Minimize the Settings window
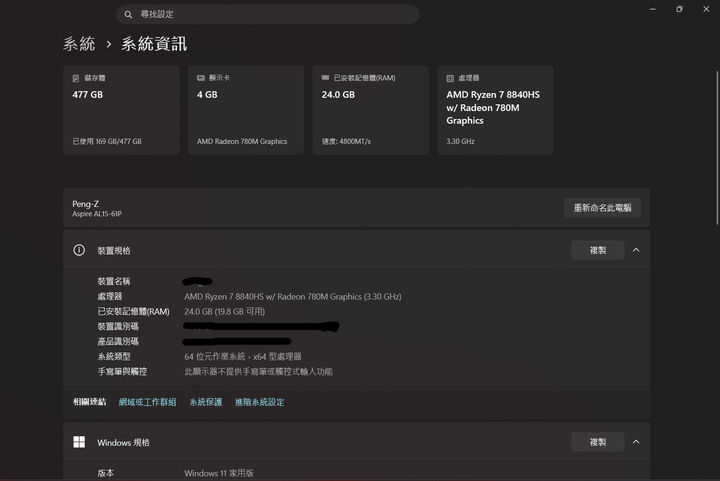720x481 pixels. pyautogui.click(x=652, y=9)
